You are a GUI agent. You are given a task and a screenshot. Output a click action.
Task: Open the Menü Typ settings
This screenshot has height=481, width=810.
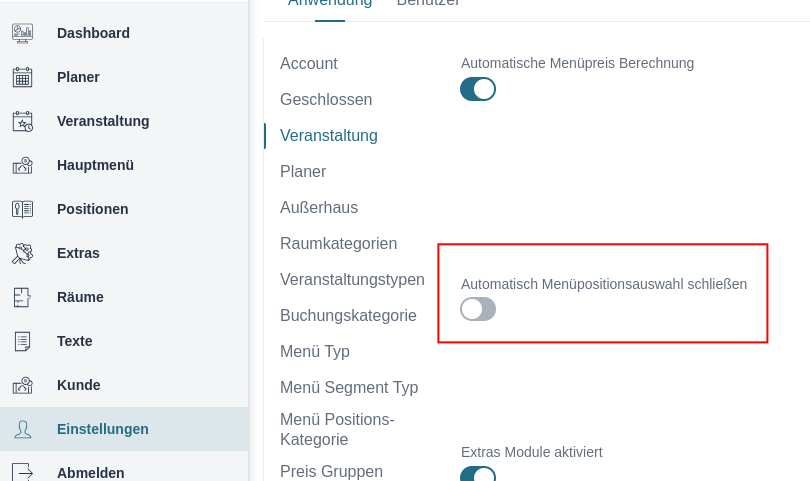click(x=315, y=352)
